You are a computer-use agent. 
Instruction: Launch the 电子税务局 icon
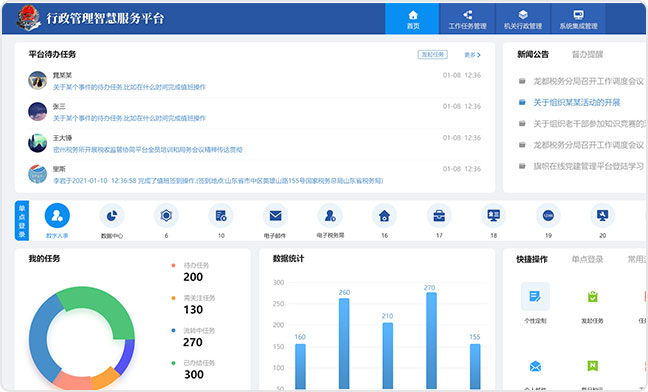click(330, 216)
